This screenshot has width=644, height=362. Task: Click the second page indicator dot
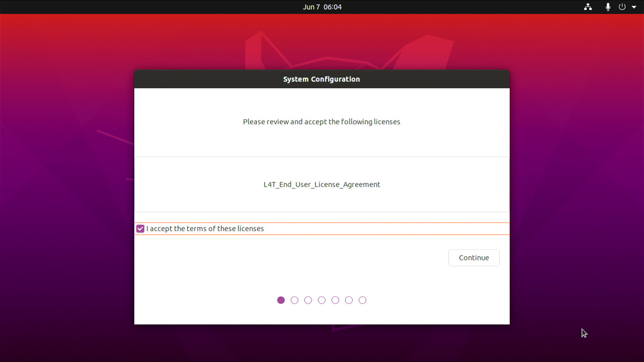pyautogui.click(x=294, y=300)
